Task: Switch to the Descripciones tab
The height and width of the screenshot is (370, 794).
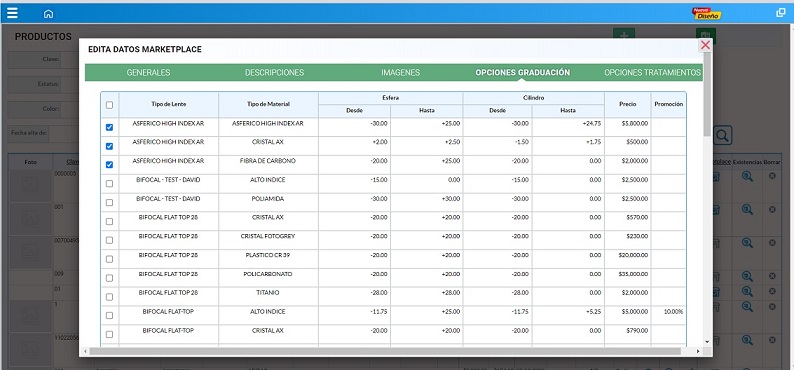Action: click(x=274, y=72)
